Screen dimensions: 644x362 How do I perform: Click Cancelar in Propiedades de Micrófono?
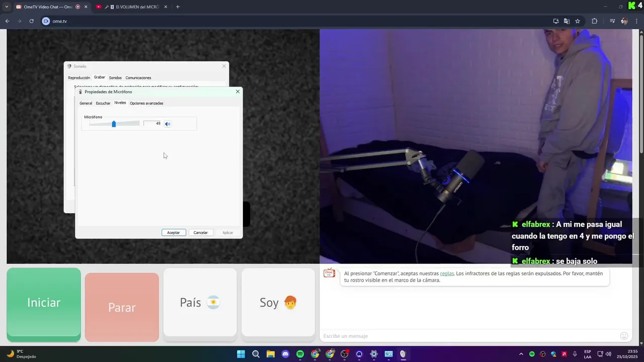pyautogui.click(x=201, y=232)
